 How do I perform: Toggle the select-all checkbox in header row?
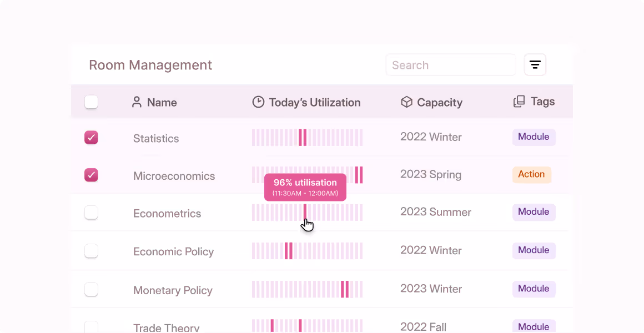[91, 102]
